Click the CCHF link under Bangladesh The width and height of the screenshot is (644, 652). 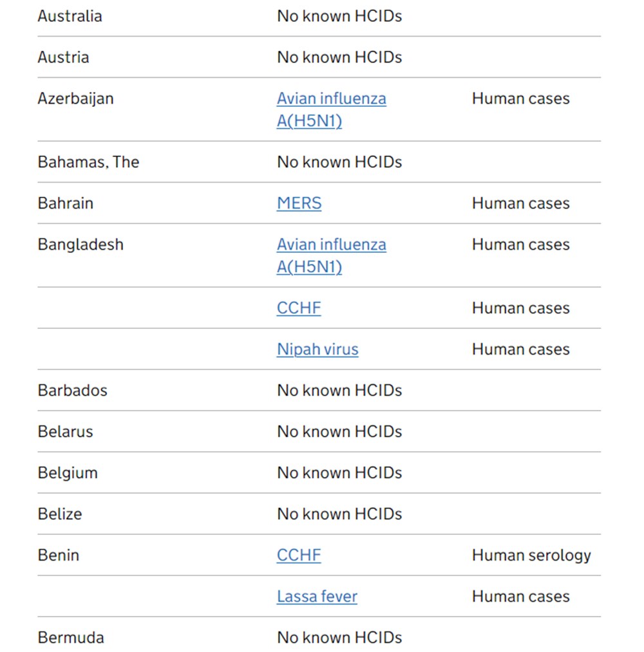pyautogui.click(x=299, y=308)
